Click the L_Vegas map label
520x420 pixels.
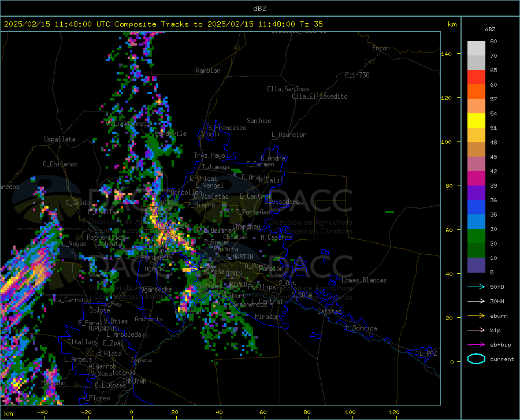coord(74,244)
